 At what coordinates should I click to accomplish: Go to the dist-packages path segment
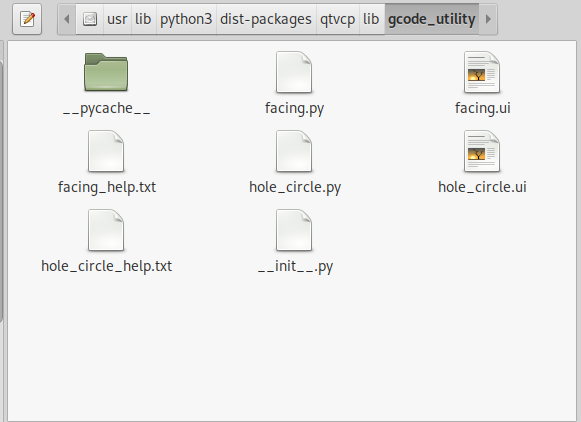coord(266,19)
